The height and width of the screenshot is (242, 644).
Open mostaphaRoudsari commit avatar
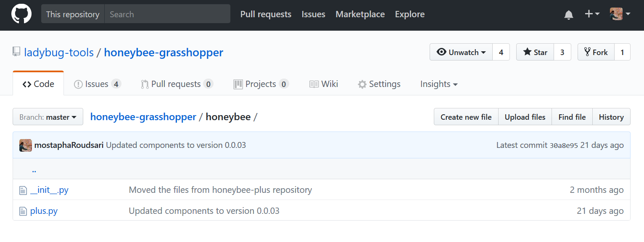(x=26, y=145)
